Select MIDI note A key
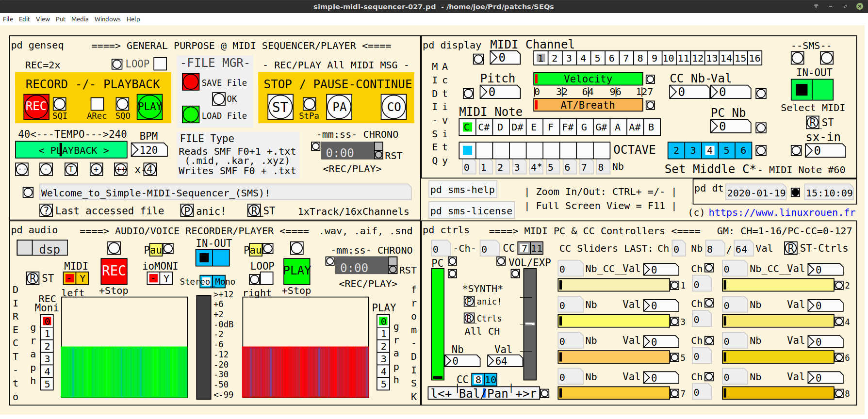 (x=618, y=127)
